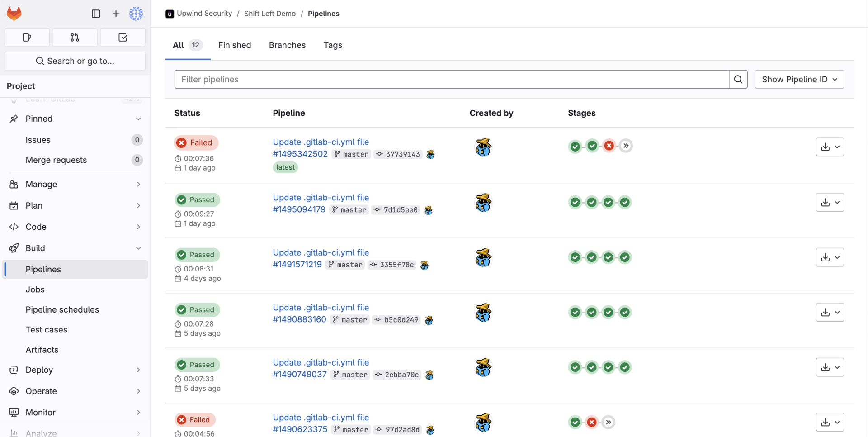Open the to-do list icon
This screenshot has height=437, width=868.
click(x=123, y=38)
